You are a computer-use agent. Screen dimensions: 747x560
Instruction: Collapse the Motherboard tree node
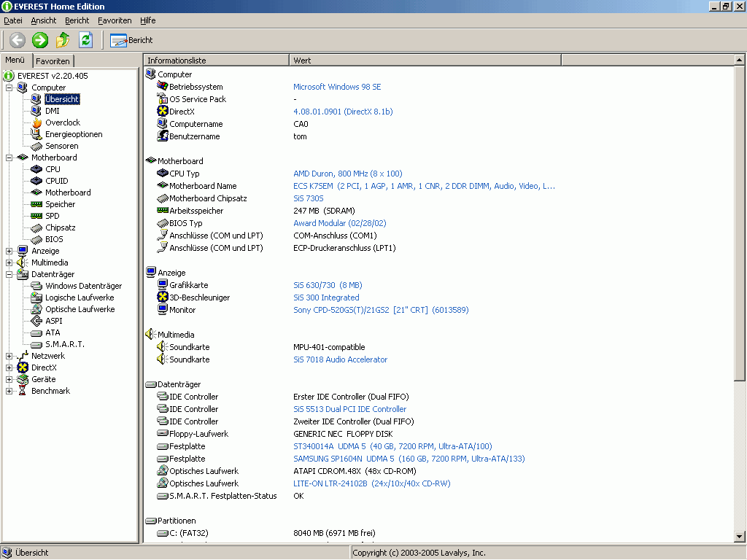tap(9, 157)
